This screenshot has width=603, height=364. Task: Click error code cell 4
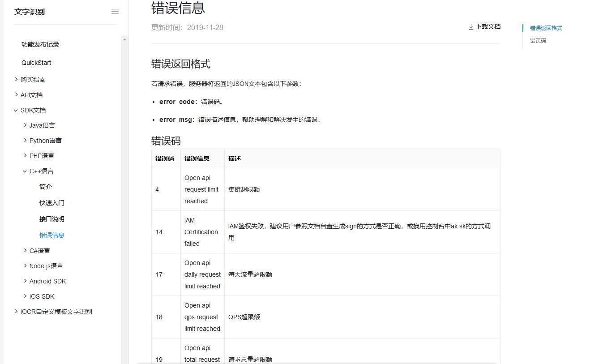pos(166,189)
